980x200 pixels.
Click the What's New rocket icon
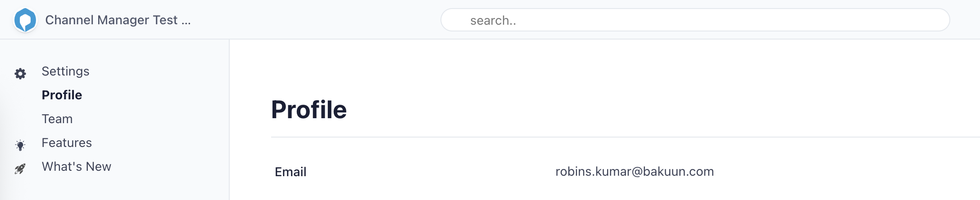20,169
